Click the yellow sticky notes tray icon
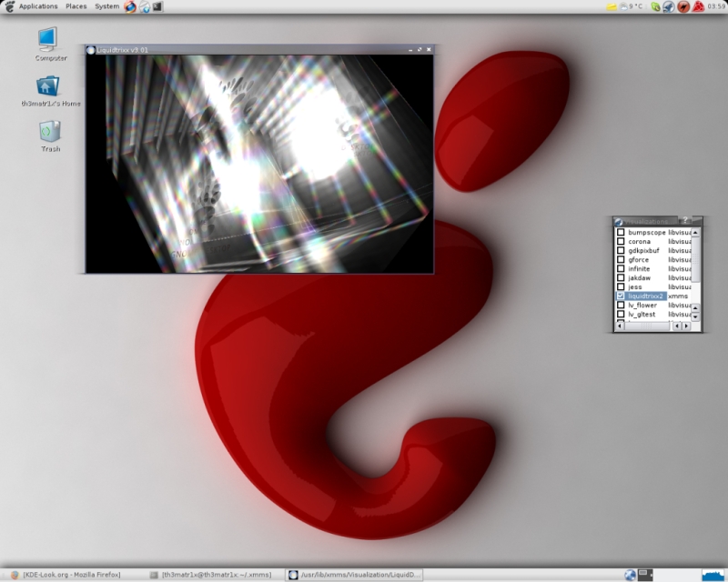The image size is (728, 582). coord(612,6)
